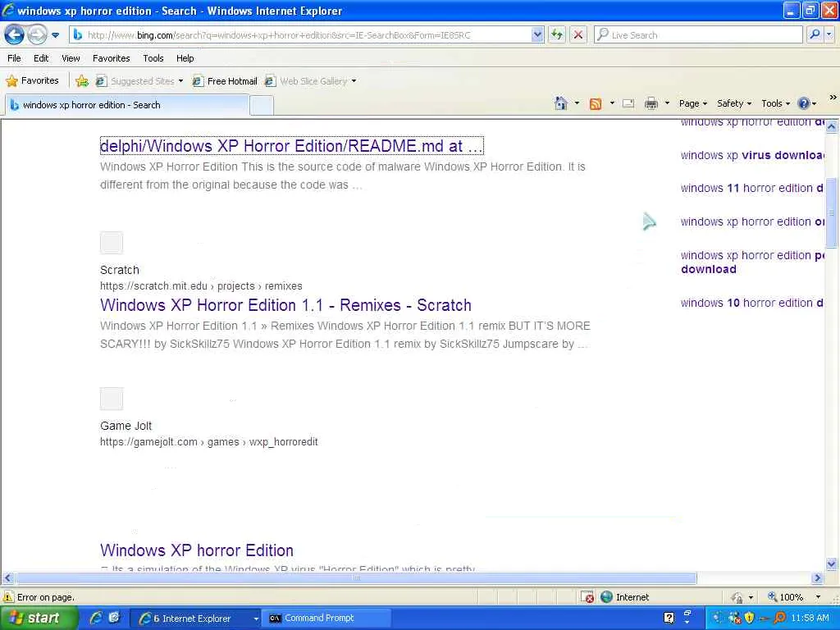Viewport: 840px width, 630px height.
Task: Open the delphi/Windows XP Horror Edition/README.md result
Action: point(291,146)
